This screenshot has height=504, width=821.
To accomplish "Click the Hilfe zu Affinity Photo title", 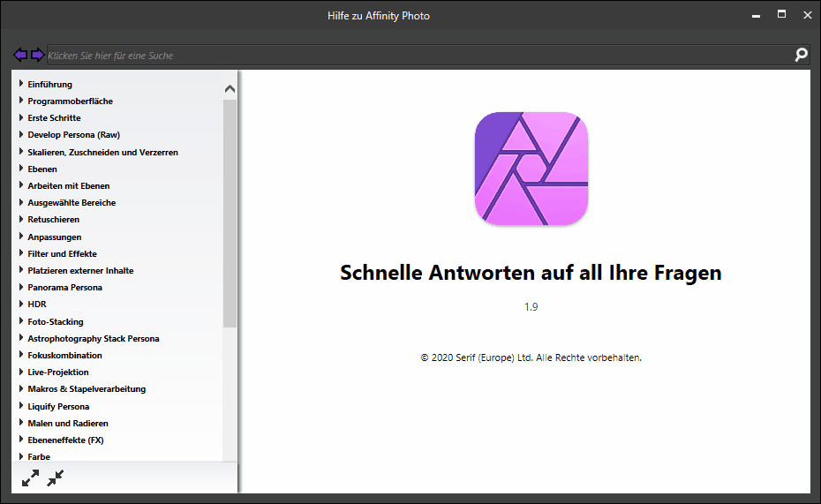I will coord(379,16).
